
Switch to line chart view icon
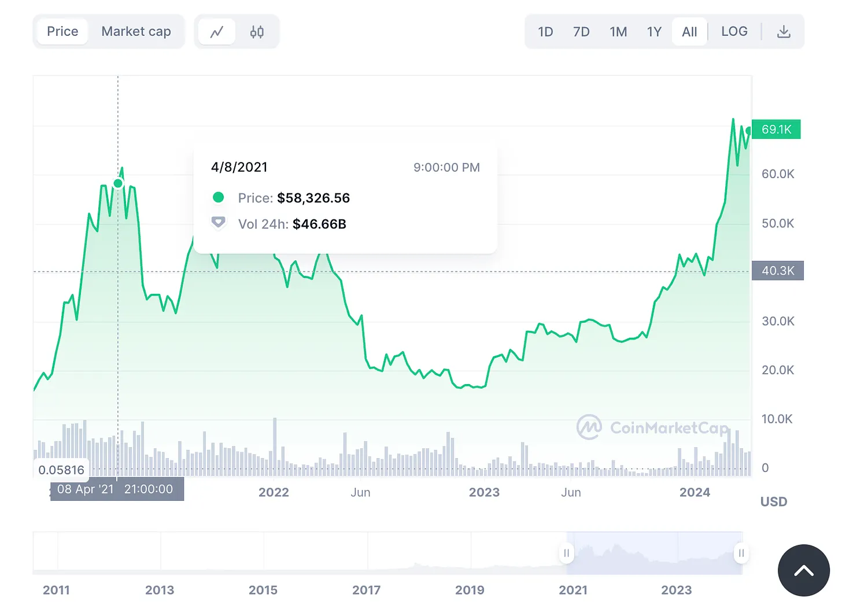216,32
